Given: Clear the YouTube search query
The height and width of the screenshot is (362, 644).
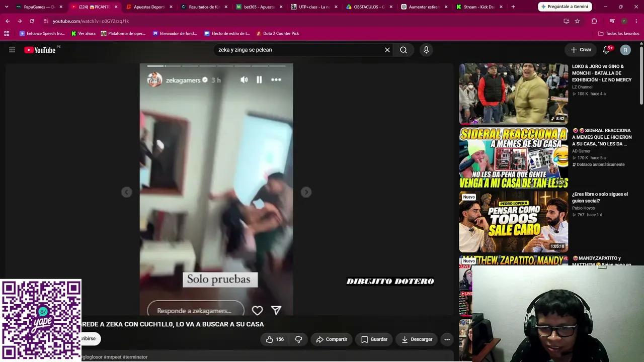Looking at the screenshot, I should (387, 50).
